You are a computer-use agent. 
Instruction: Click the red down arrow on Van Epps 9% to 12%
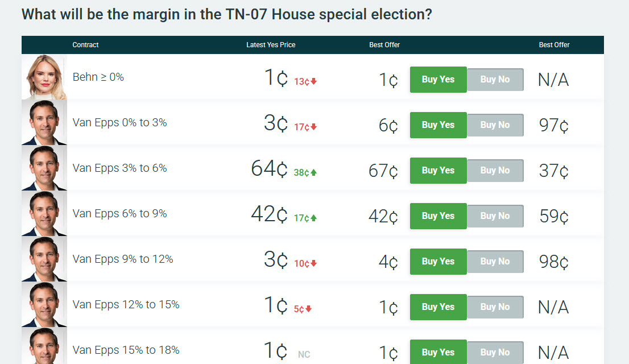tap(313, 264)
